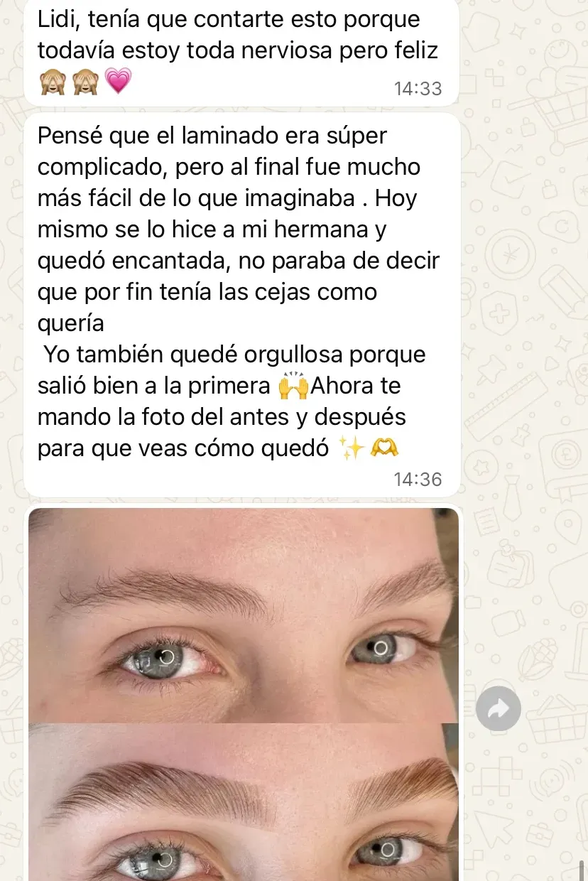Tap the forward arrow beside the photo
This screenshot has height=881, width=588.
click(498, 708)
